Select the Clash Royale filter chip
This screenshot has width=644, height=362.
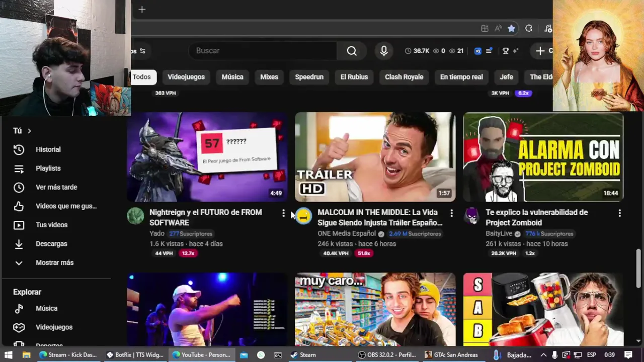click(x=404, y=77)
